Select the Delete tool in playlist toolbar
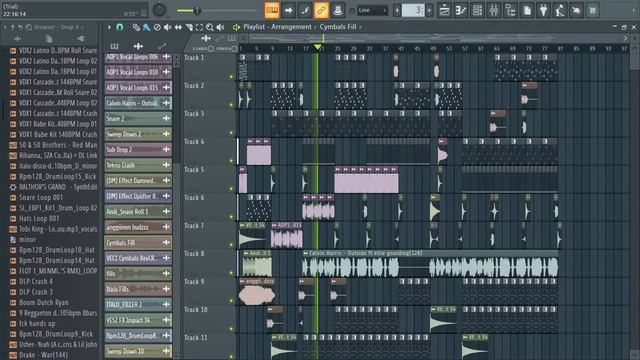Screen dimensions: 640x360 click(x=157, y=27)
